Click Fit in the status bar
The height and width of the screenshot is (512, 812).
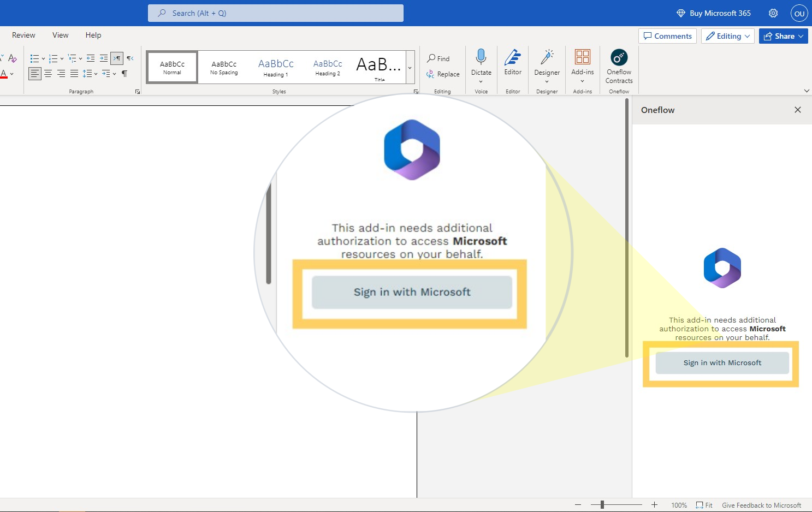point(704,505)
